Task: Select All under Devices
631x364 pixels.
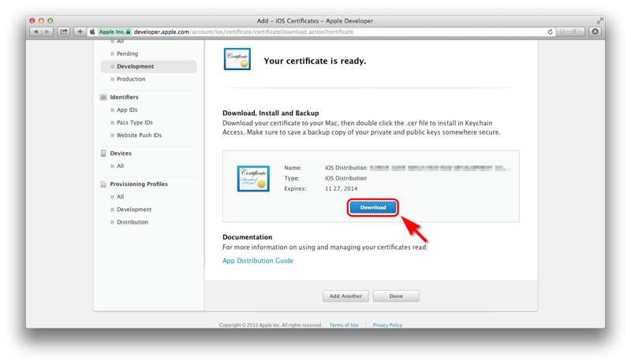Action: click(120, 166)
